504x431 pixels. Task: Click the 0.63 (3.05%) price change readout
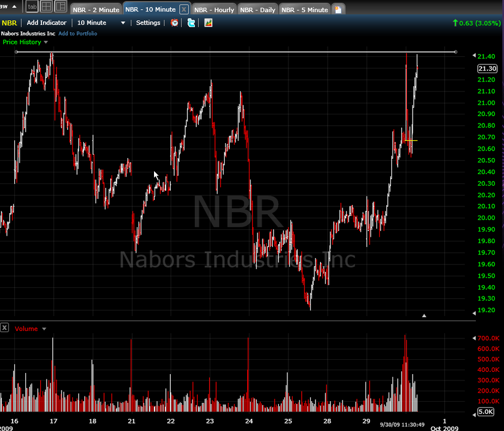pyautogui.click(x=476, y=23)
